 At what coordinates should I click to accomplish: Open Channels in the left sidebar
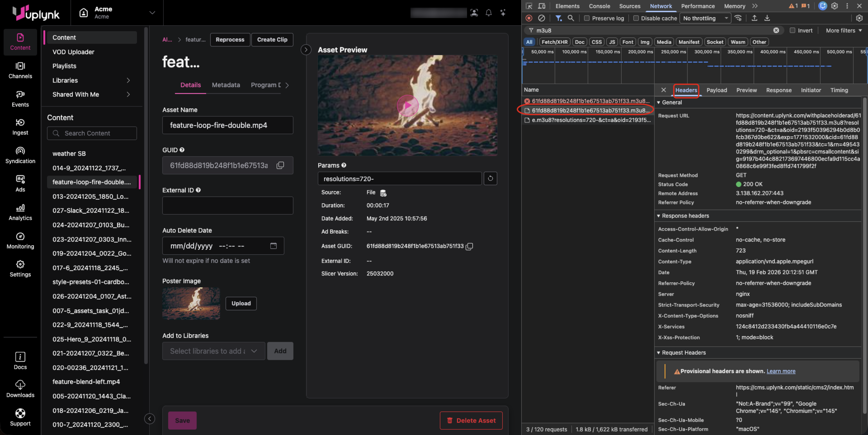[x=20, y=70]
